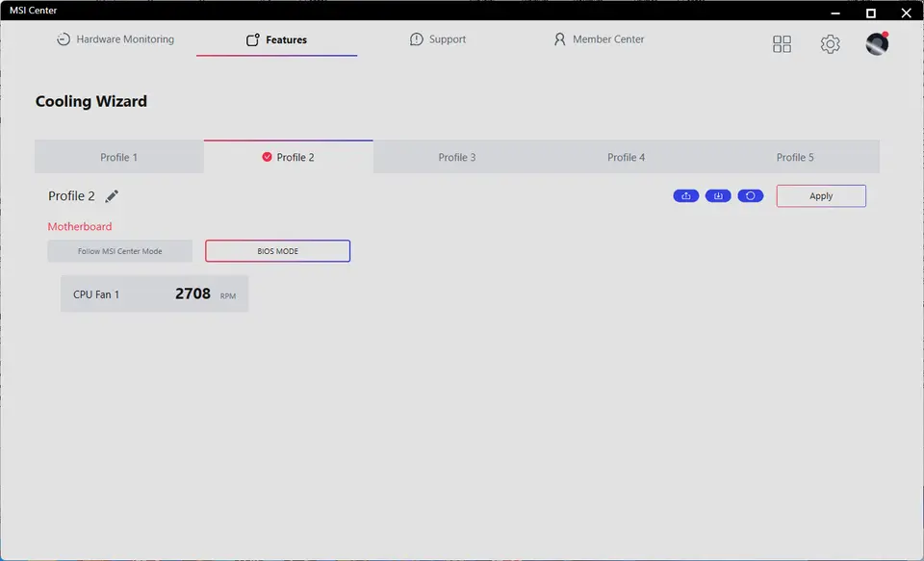Choose BIOS MODE option
This screenshot has width=924, height=561.
(277, 251)
